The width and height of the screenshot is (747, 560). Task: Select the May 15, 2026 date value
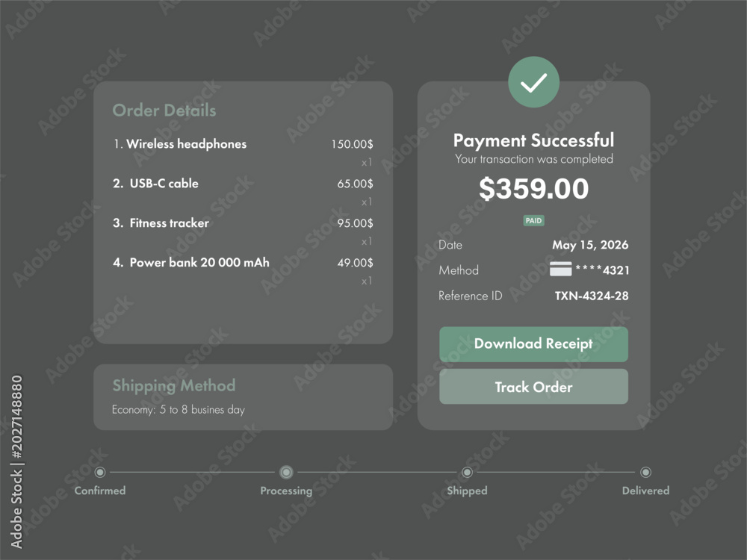[x=590, y=245]
